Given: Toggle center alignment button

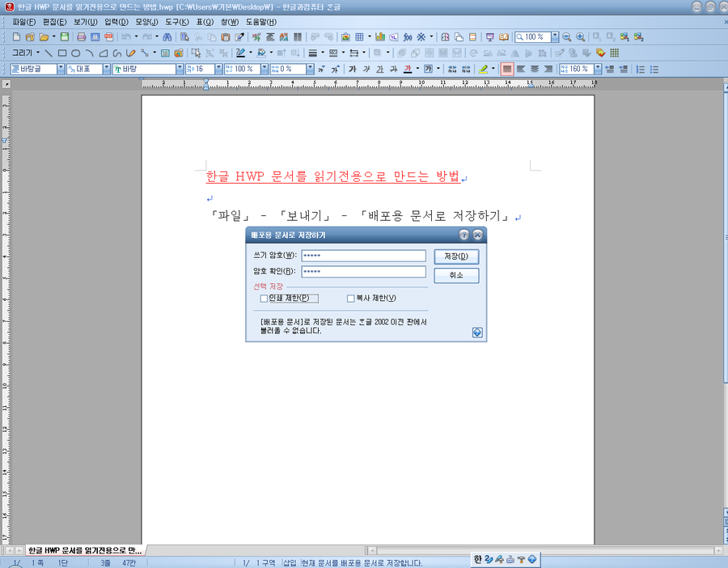Looking at the screenshot, I should tap(535, 70).
